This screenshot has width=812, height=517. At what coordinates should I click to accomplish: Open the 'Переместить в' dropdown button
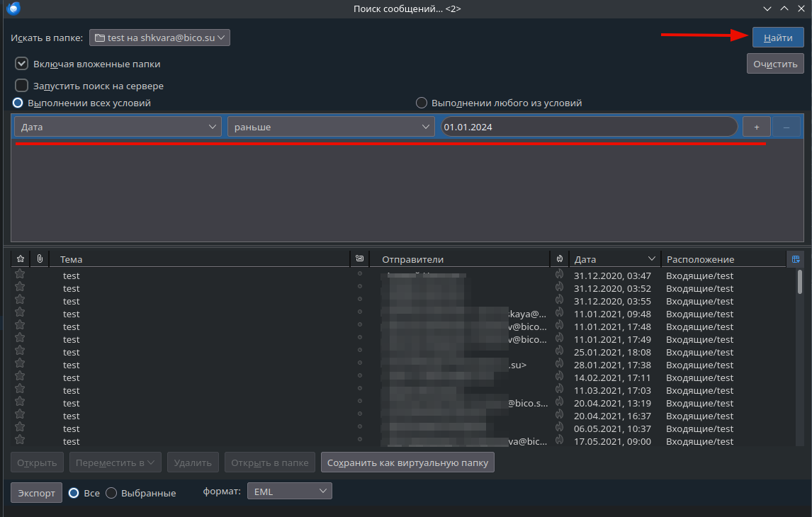(x=115, y=462)
